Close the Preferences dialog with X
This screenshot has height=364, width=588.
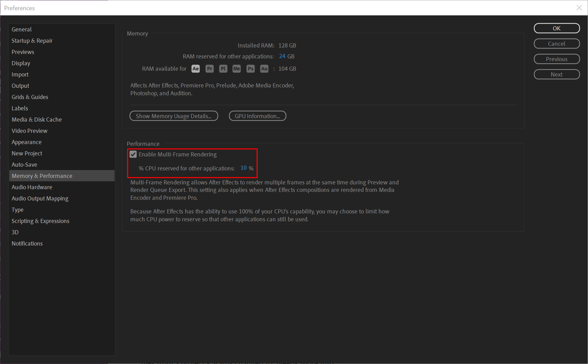[x=579, y=8]
